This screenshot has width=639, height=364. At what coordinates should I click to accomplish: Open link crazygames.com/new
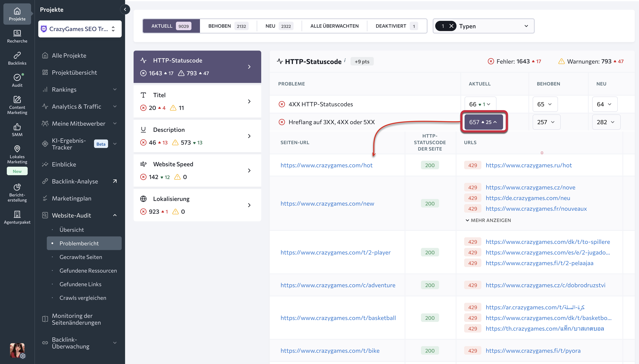click(x=327, y=203)
